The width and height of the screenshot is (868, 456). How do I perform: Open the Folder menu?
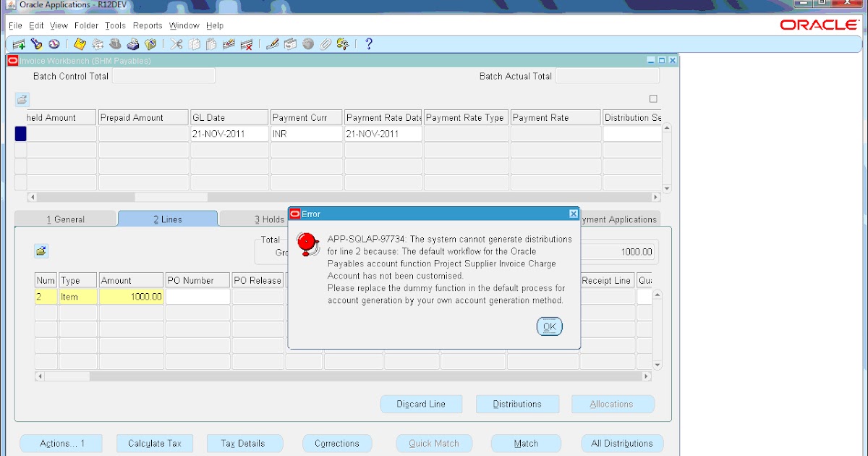[87, 25]
